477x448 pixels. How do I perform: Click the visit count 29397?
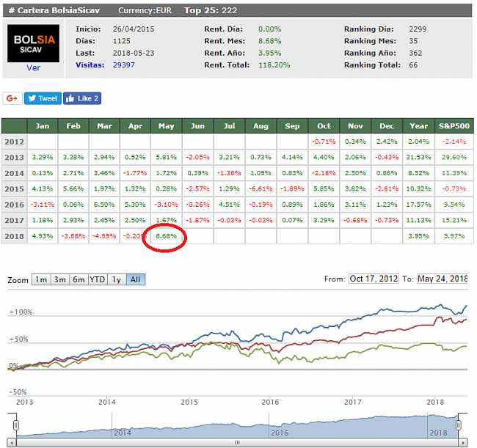123,65
